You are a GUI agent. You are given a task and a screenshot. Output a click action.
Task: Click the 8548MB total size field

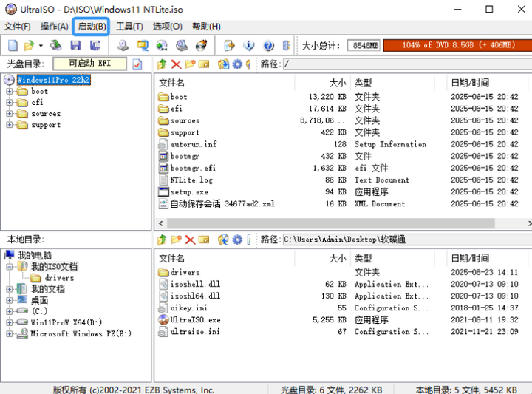[364, 46]
